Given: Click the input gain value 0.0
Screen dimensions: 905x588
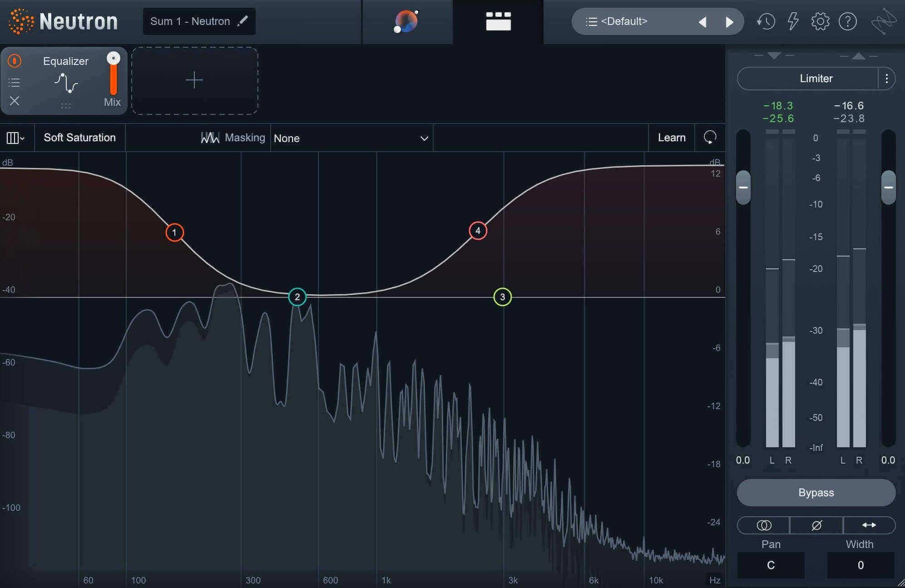Looking at the screenshot, I should pyautogui.click(x=743, y=460).
